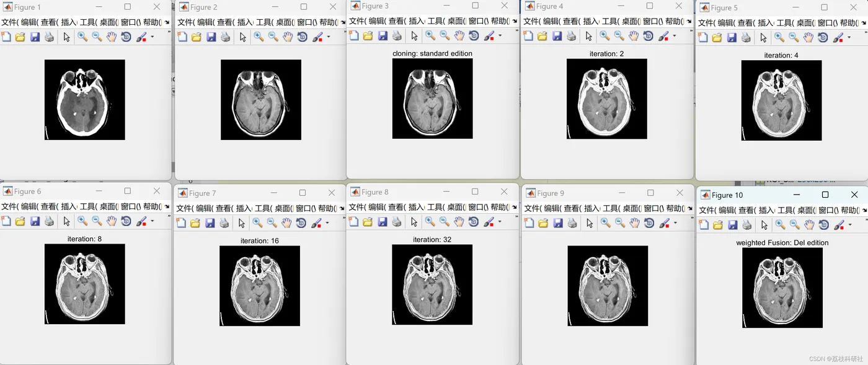This screenshot has width=868, height=365.
Task: Open 桌面 menu in Figure 6
Action: pos(109,206)
